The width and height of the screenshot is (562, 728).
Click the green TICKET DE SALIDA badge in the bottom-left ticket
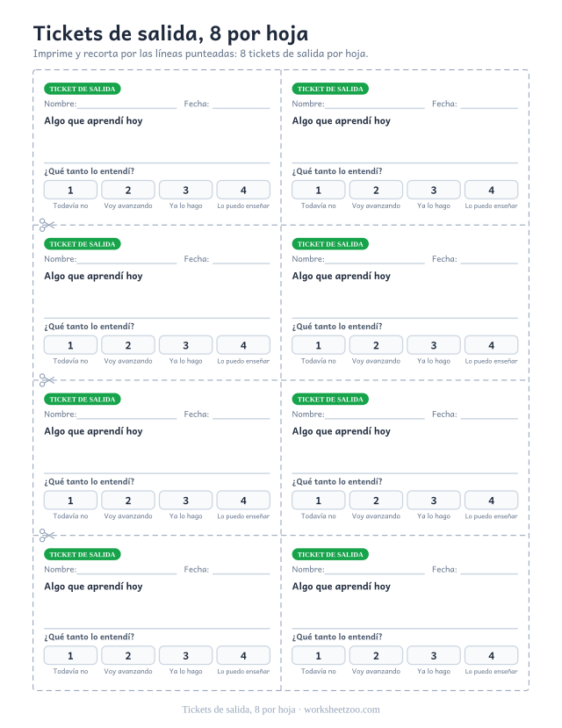click(83, 554)
